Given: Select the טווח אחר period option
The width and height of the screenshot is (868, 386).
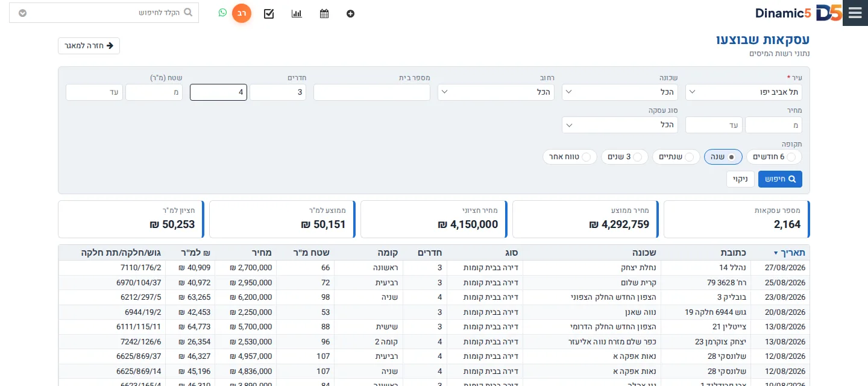Looking at the screenshot, I should click(x=570, y=157).
